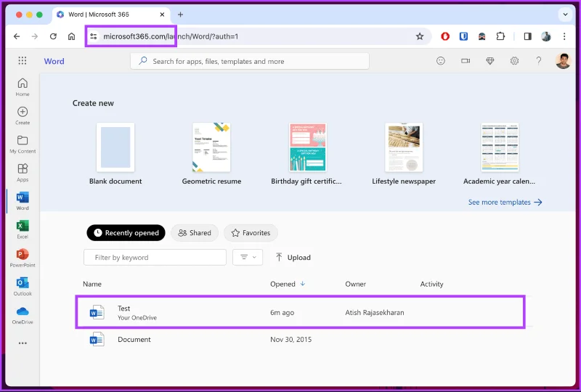Open the filter options dropdown
The image size is (581, 392).
(x=248, y=257)
